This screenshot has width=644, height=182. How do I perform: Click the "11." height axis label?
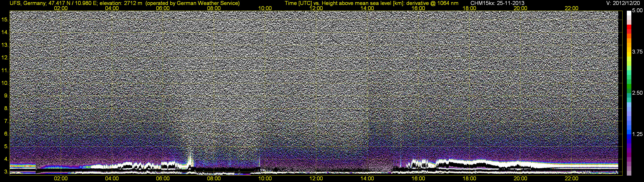pyautogui.click(x=5, y=71)
